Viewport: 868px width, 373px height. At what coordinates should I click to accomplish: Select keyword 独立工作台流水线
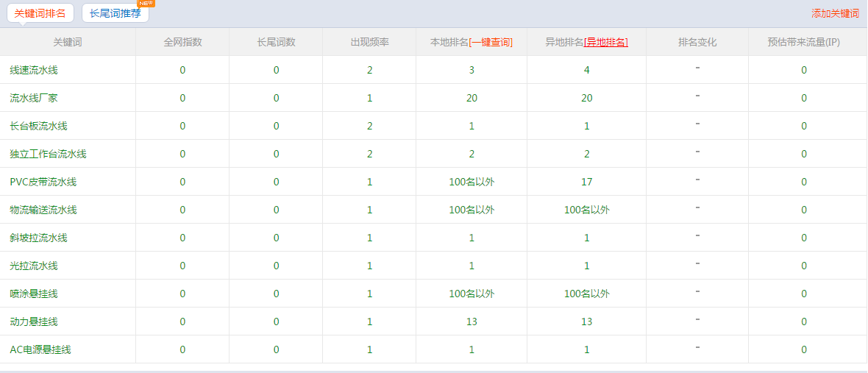pyautogui.click(x=48, y=154)
